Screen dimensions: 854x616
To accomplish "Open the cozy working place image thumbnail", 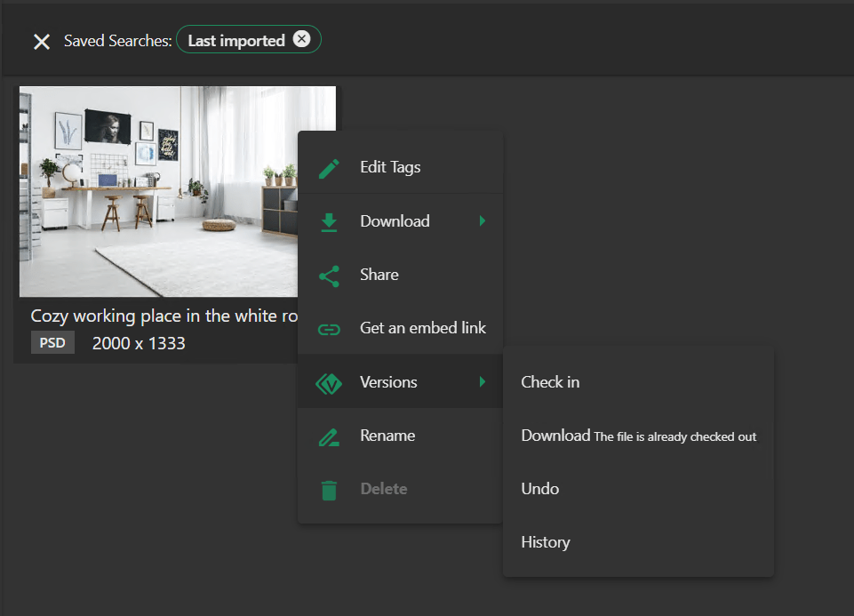I will coord(160,191).
